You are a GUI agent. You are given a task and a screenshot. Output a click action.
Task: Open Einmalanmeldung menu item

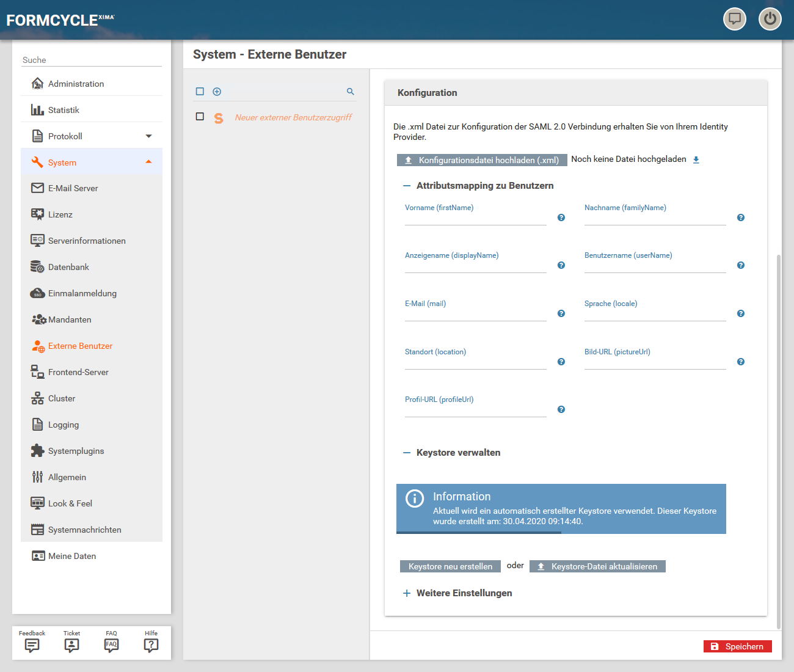82,293
